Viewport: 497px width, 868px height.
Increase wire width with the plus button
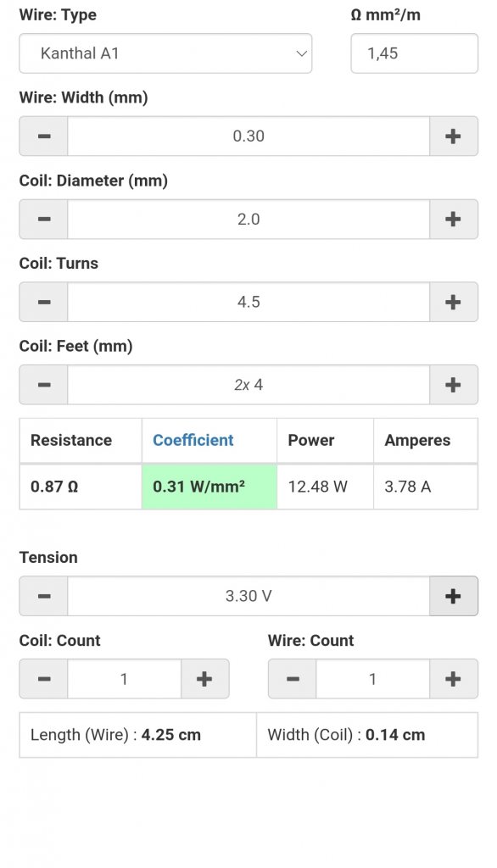[453, 136]
